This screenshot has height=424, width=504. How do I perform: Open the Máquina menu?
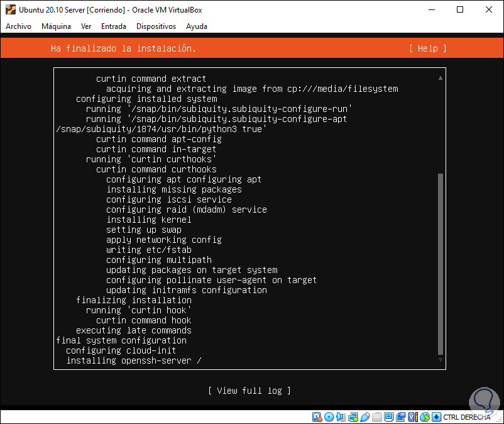click(56, 26)
